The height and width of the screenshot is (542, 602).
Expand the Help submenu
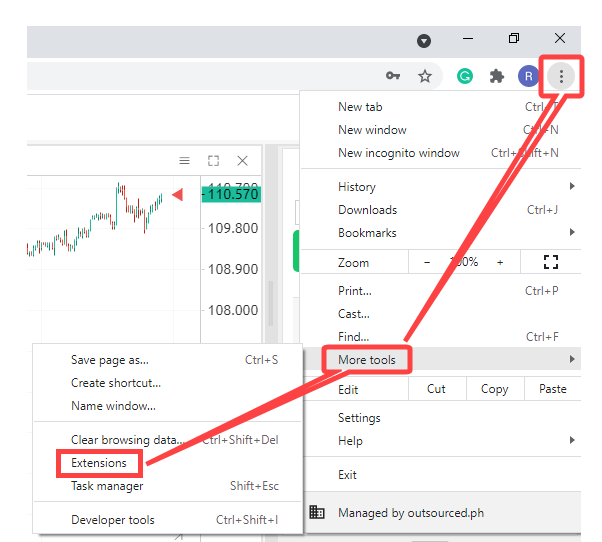[440, 440]
